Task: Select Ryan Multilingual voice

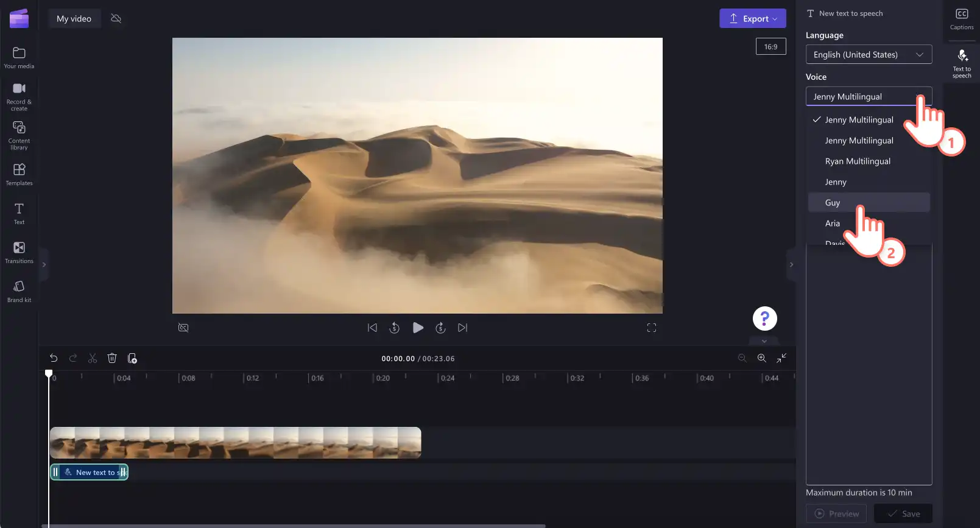Action: [x=869, y=161]
